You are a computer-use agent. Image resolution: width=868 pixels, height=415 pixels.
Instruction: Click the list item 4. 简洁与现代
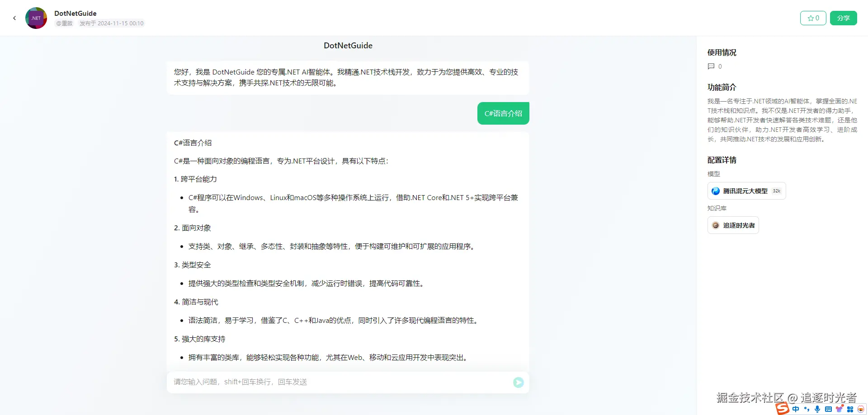pos(196,302)
